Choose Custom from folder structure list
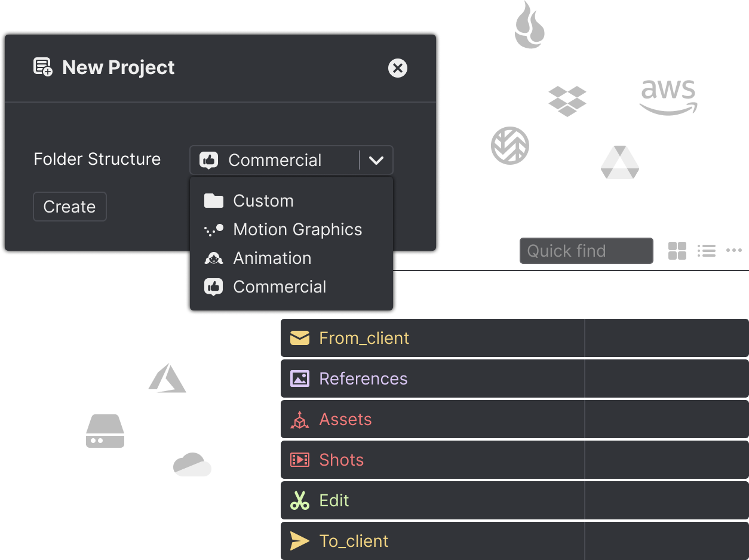 [263, 201]
